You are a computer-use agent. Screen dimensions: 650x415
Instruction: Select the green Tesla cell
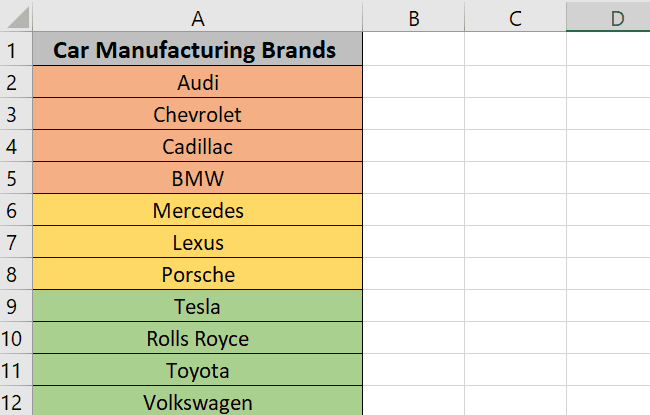point(198,306)
